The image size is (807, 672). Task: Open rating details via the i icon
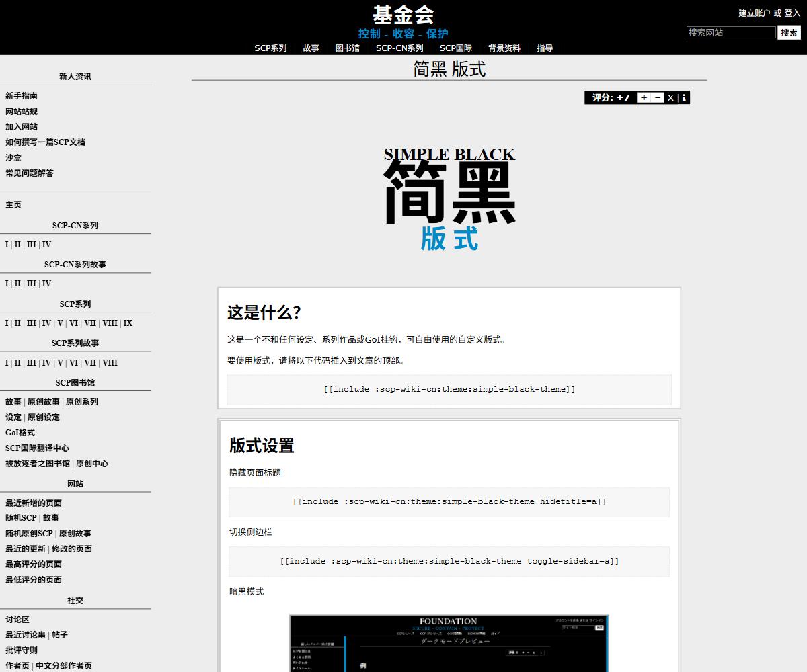(683, 97)
